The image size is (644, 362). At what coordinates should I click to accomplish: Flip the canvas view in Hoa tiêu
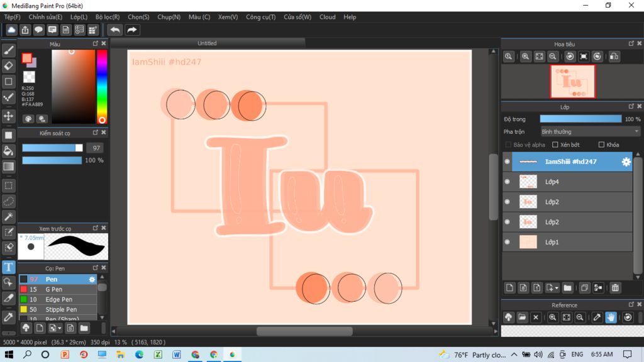(x=614, y=57)
